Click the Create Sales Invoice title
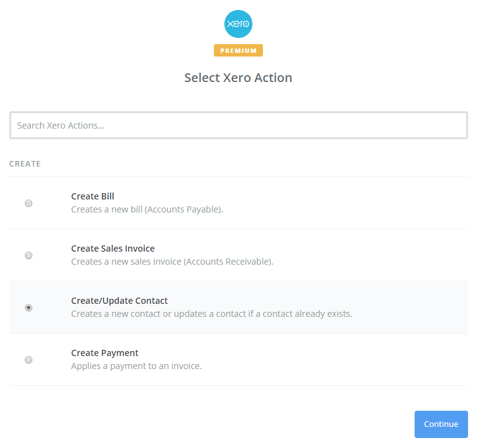The image size is (478, 448). point(113,249)
